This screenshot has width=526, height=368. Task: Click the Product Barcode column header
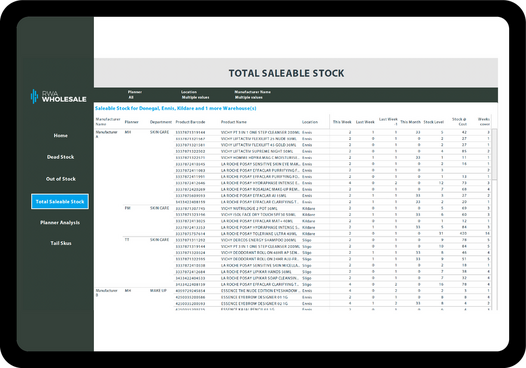pyautogui.click(x=190, y=122)
